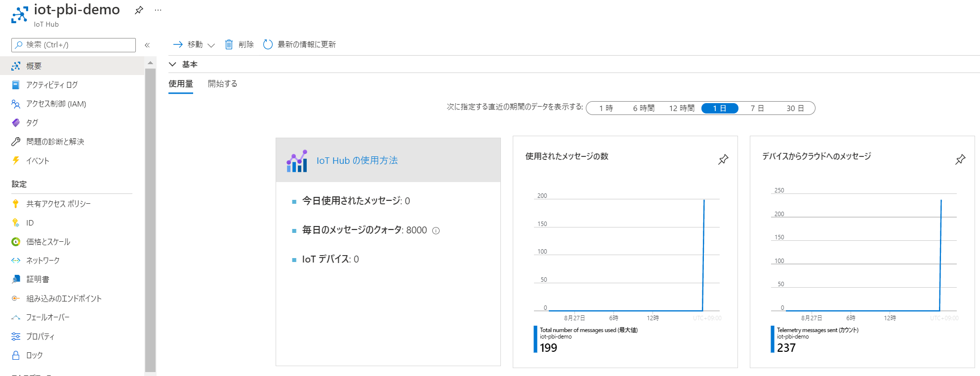This screenshot has width=980, height=376.
Task: Click the sidebar vertical scrollbar thumb
Action: pyautogui.click(x=150, y=220)
